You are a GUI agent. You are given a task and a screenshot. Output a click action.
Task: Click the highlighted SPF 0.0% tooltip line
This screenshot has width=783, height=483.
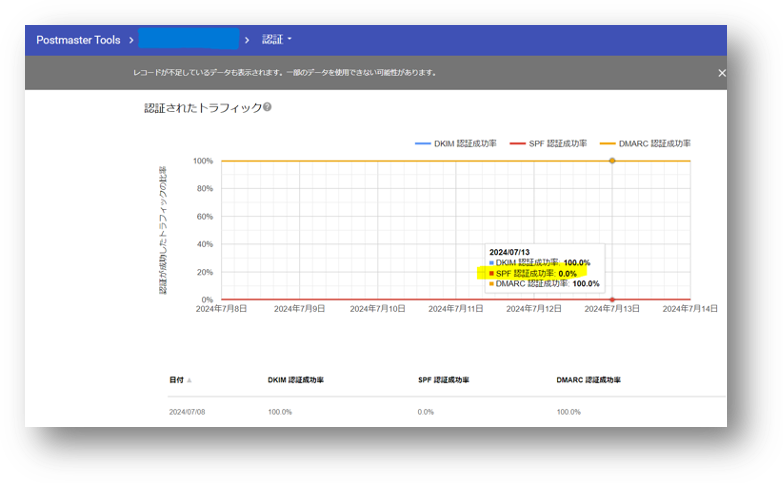pos(532,273)
